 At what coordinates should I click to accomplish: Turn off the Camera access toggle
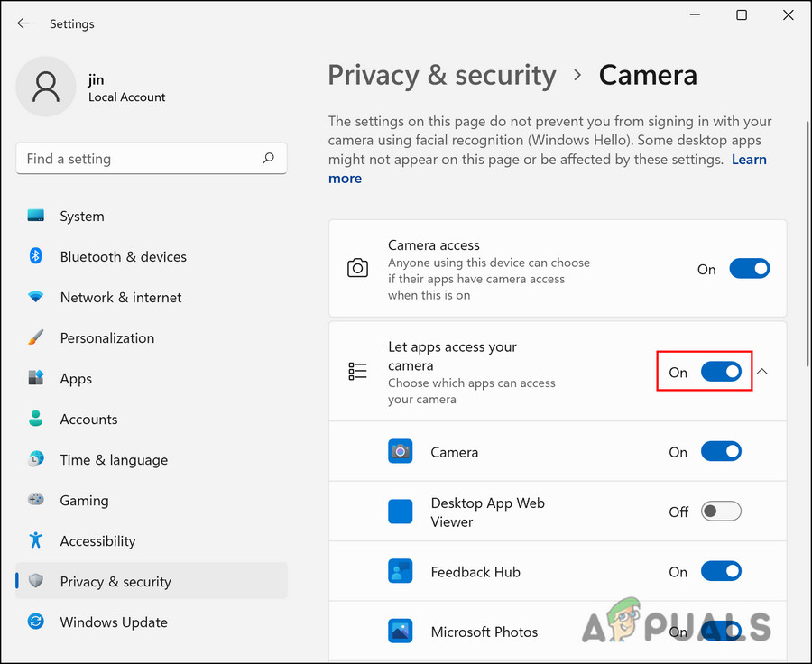(749, 269)
